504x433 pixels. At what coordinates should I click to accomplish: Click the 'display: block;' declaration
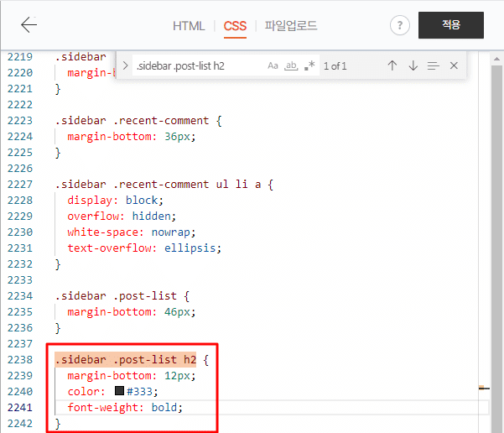[116, 200]
